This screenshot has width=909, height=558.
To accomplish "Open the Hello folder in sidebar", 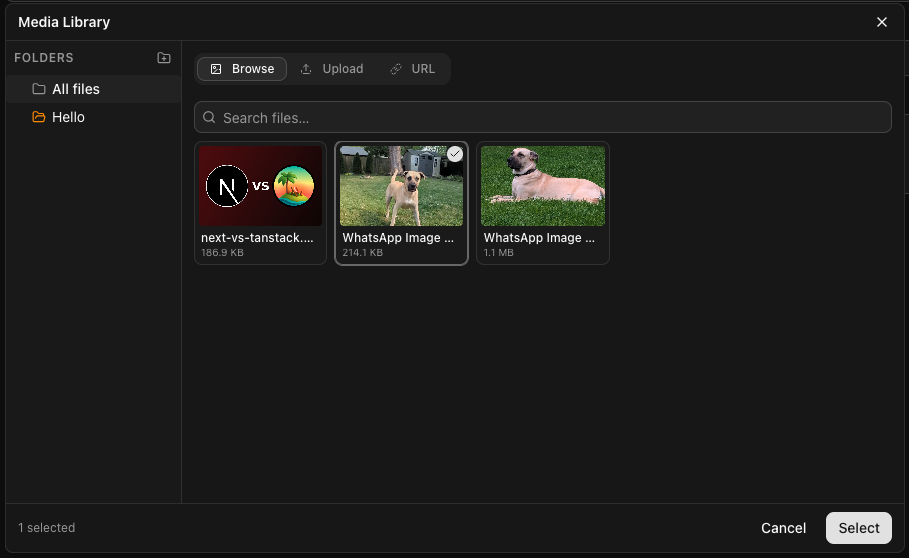I will [68, 117].
